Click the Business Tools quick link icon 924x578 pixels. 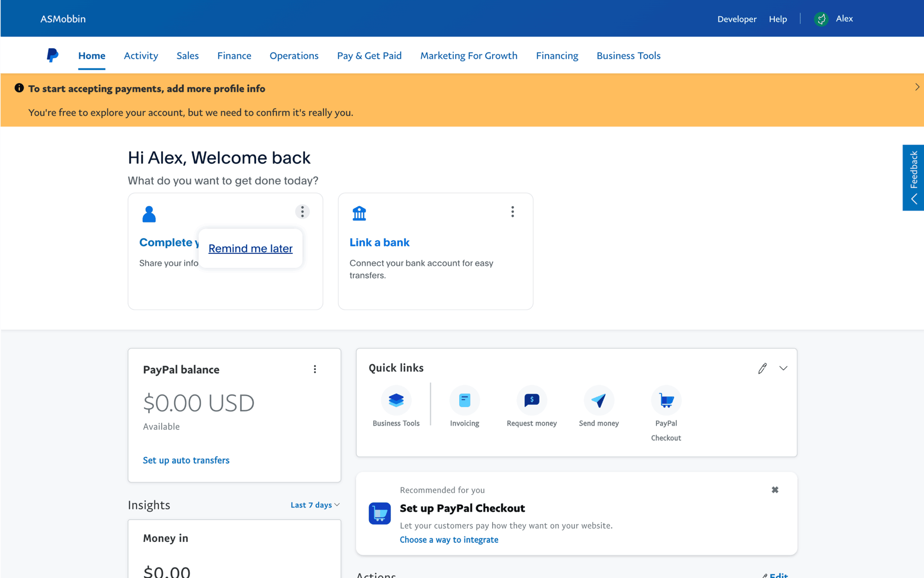coord(396,400)
